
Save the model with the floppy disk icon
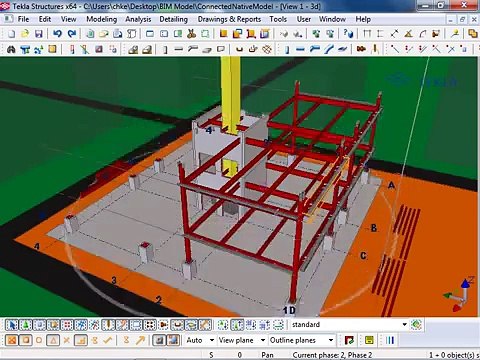pos(39,33)
